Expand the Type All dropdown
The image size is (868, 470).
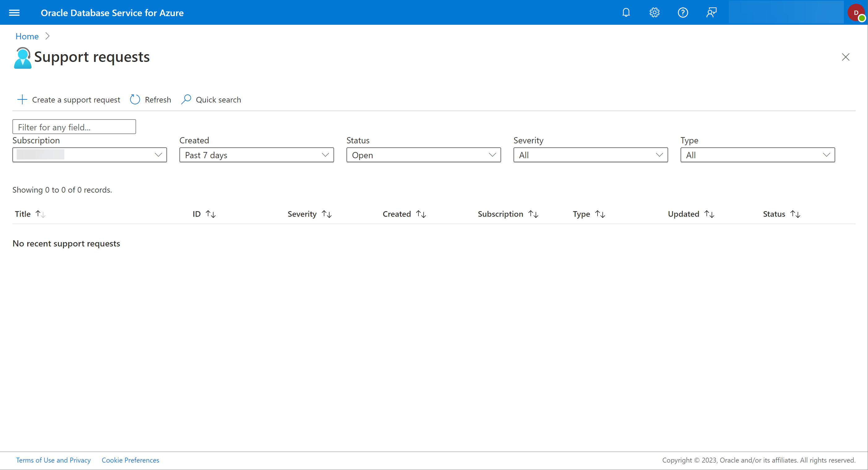(758, 155)
